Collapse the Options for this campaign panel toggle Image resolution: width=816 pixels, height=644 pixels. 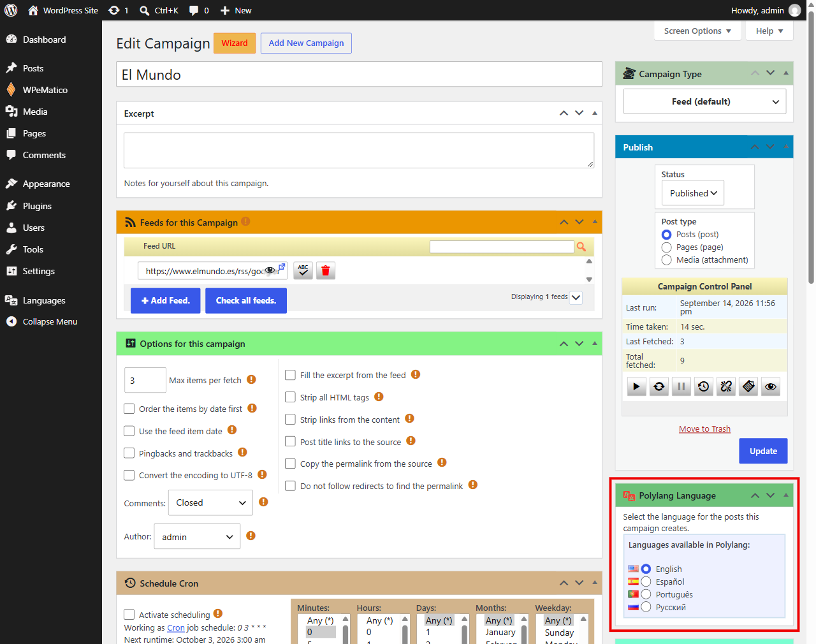[x=595, y=344]
